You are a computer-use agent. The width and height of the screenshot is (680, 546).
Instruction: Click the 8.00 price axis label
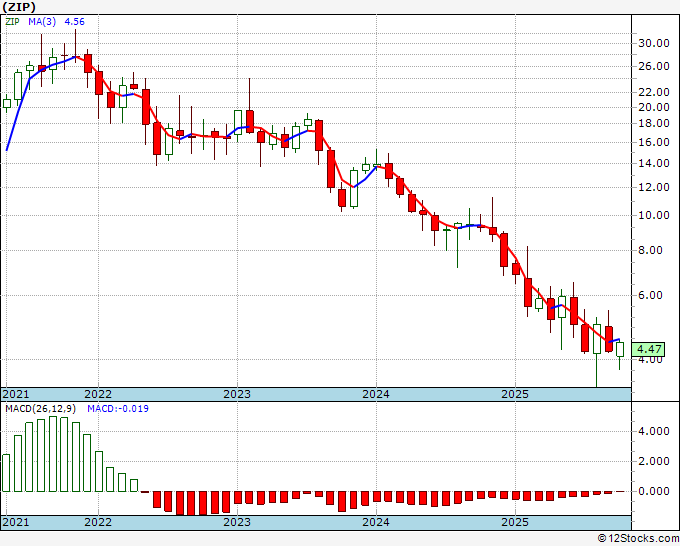pos(651,250)
